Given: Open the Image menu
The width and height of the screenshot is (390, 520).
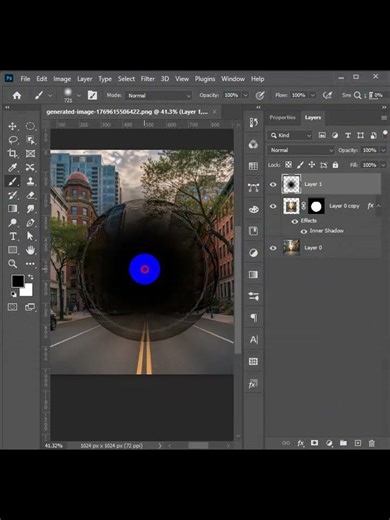Looking at the screenshot, I should click(62, 79).
